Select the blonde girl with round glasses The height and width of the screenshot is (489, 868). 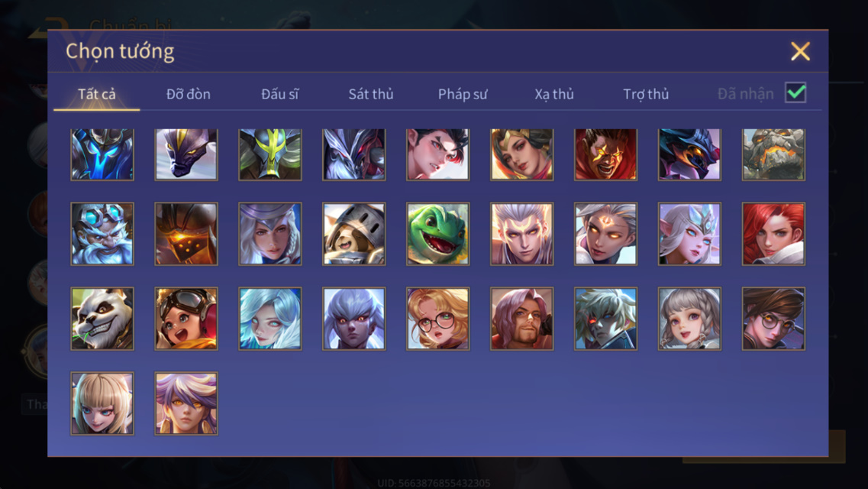pyautogui.click(x=438, y=319)
